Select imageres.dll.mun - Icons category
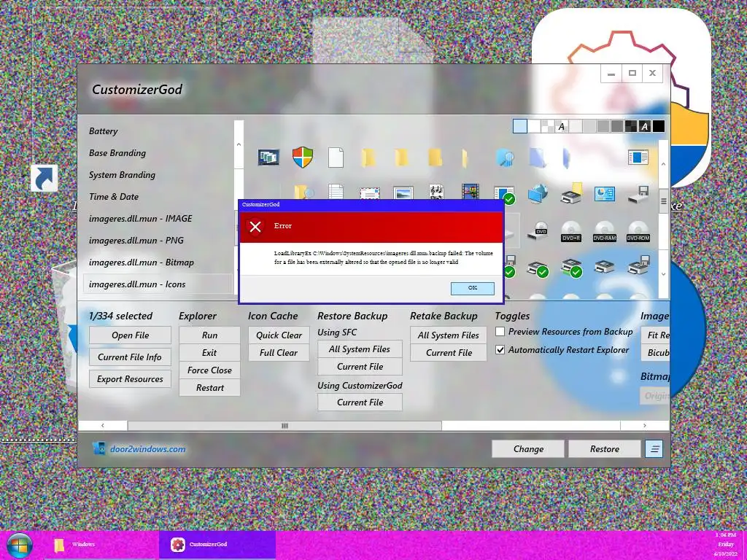The width and height of the screenshot is (747, 560). point(158,284)
